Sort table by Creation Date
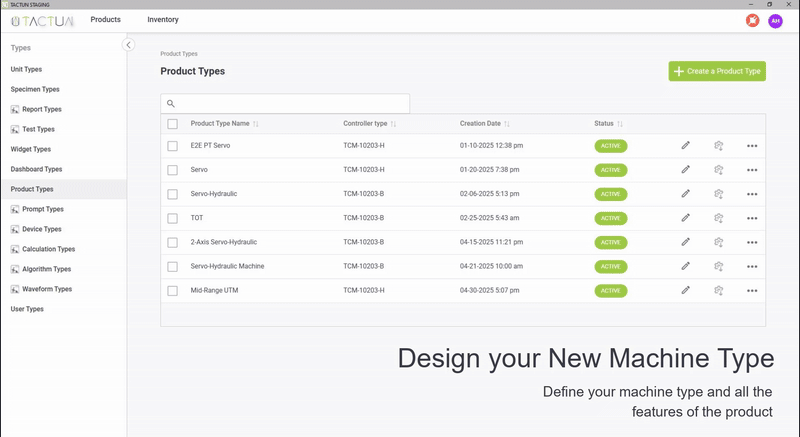This screenshot has width=800, height=437. (x=508, y=124)
